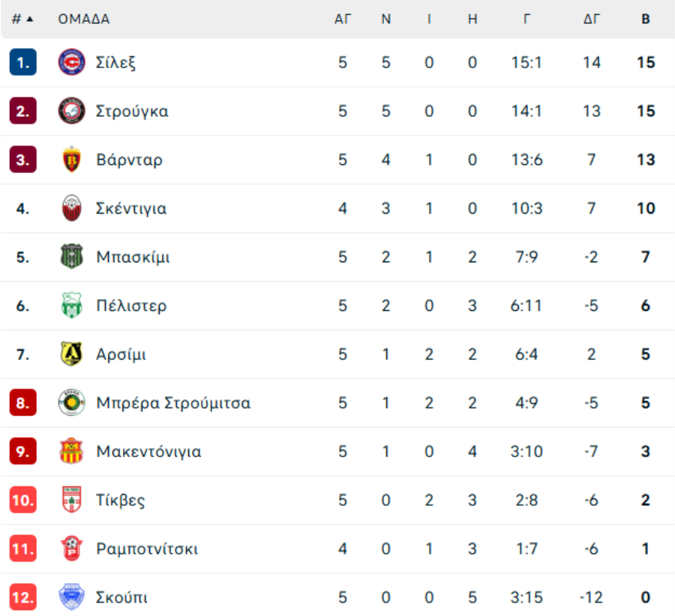Select the ΔΓ goal difference header
This screenshot has height=616, width=675.
tap(592, 19)
